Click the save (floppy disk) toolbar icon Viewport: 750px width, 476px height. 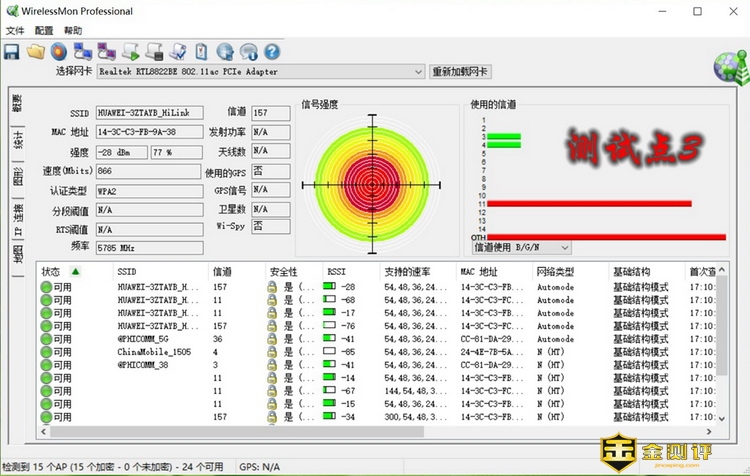12,51
